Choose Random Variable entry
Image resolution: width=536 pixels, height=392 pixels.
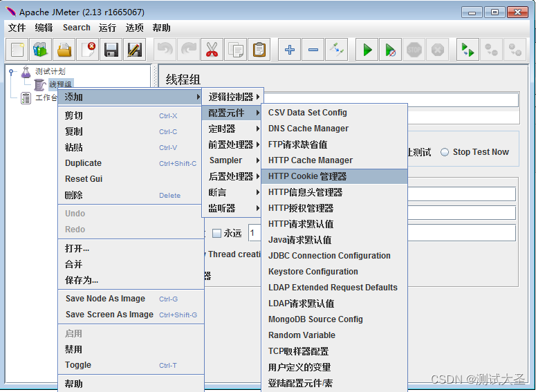point(334,335)
